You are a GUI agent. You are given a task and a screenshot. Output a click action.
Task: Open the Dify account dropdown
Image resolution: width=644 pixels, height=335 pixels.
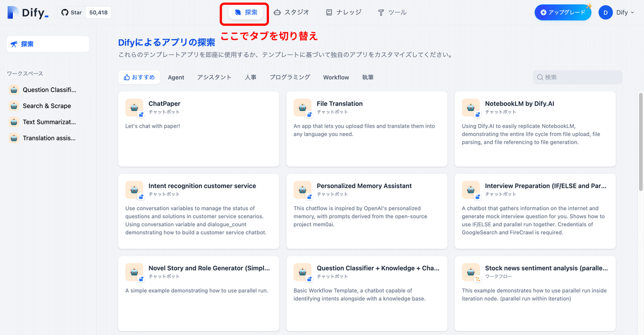pyautogui.click(x=617, y=12)
